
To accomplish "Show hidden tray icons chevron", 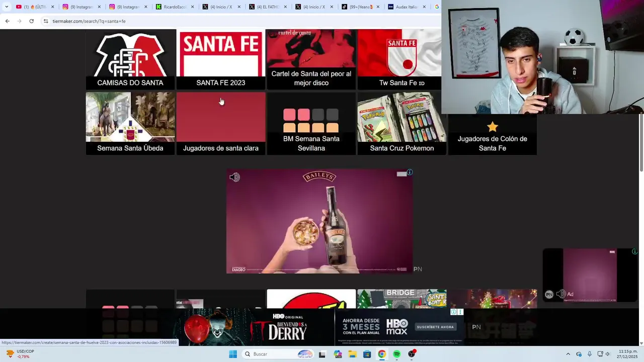I will pos(568,354).
